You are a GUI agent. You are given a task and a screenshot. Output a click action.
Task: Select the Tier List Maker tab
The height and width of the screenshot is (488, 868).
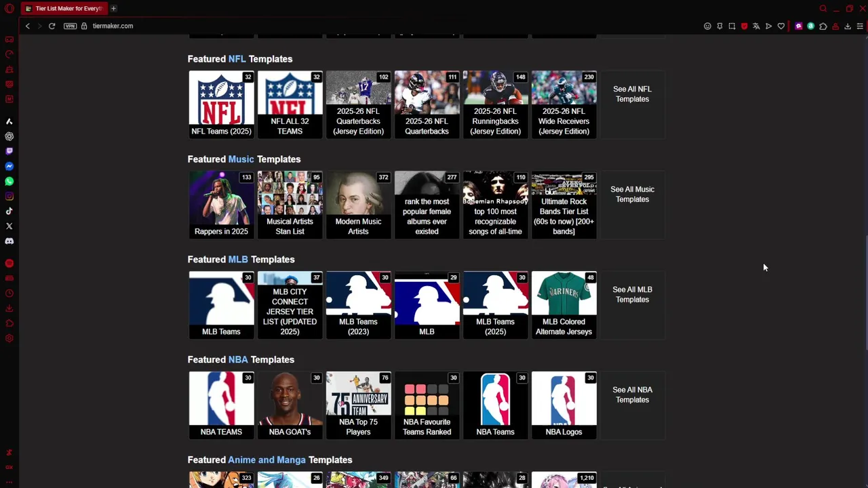(x=64, y=8)
